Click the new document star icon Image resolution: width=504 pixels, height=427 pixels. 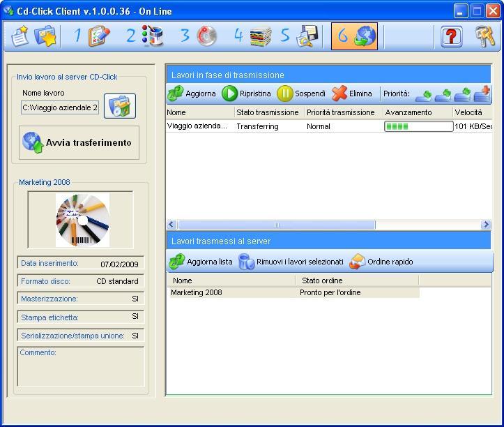20,36
